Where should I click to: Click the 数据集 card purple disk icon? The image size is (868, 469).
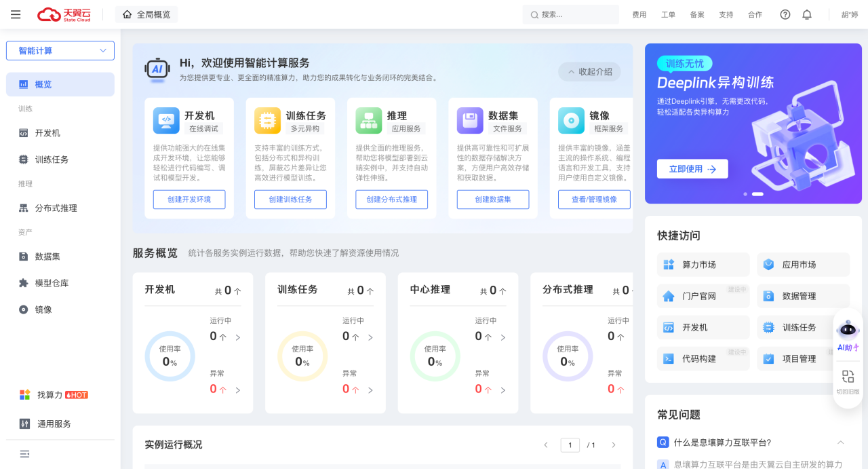[470, 121]
